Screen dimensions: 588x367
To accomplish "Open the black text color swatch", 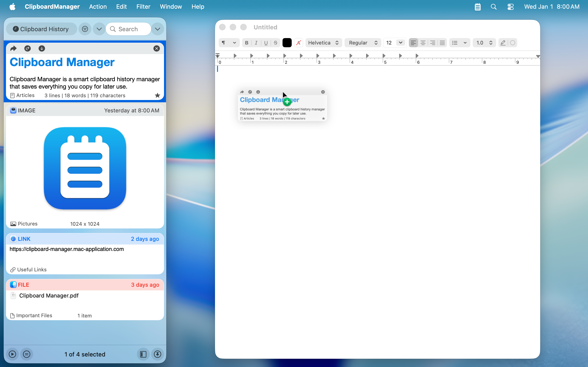I will tap(287, 43).
